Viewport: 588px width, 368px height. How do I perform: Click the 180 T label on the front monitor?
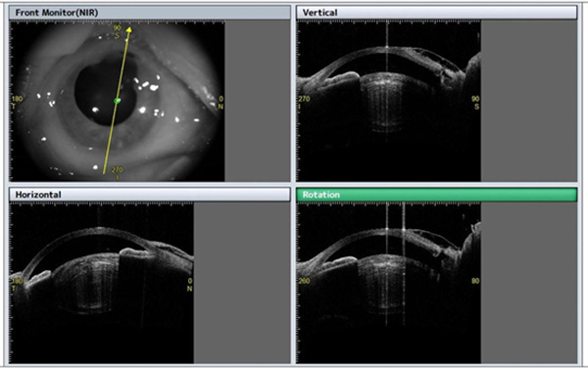(x=17, y=103)
